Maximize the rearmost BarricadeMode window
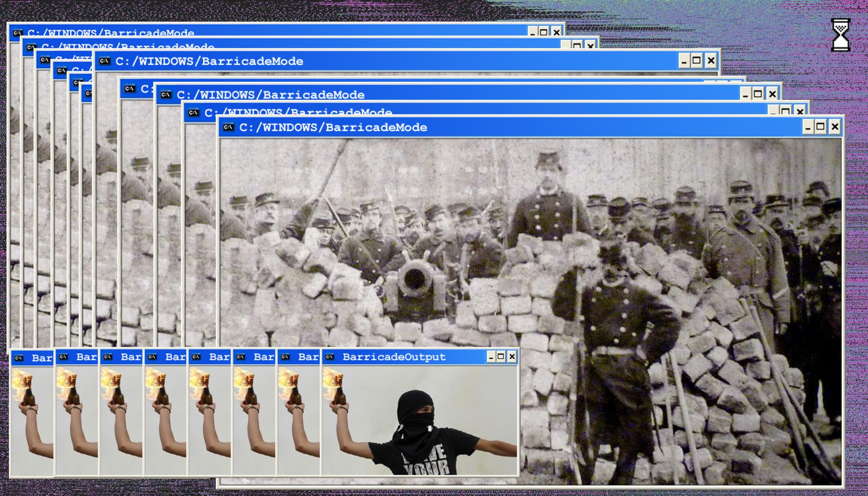The height and width of the screenshot is (496, 868). [543, 32]
